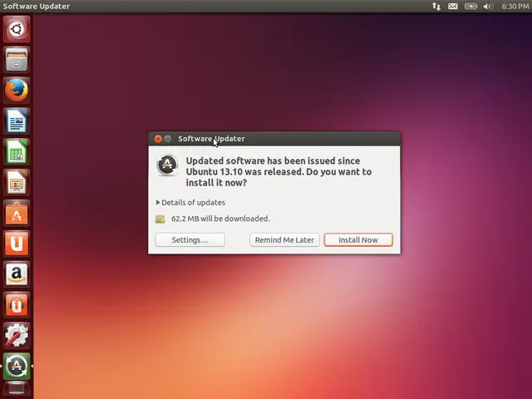Click the Settings... button
The height and width of the screenshot is (399, 532).
[190, 240]
